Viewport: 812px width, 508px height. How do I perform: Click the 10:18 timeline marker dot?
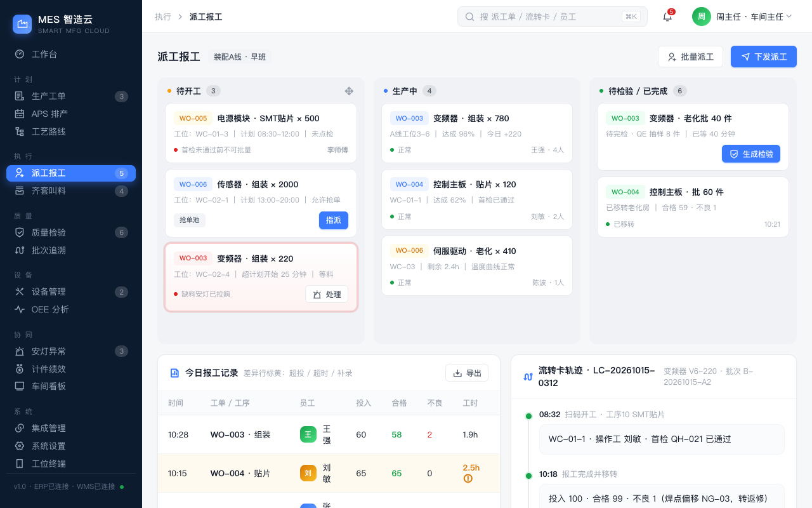(x=528, y=476)
